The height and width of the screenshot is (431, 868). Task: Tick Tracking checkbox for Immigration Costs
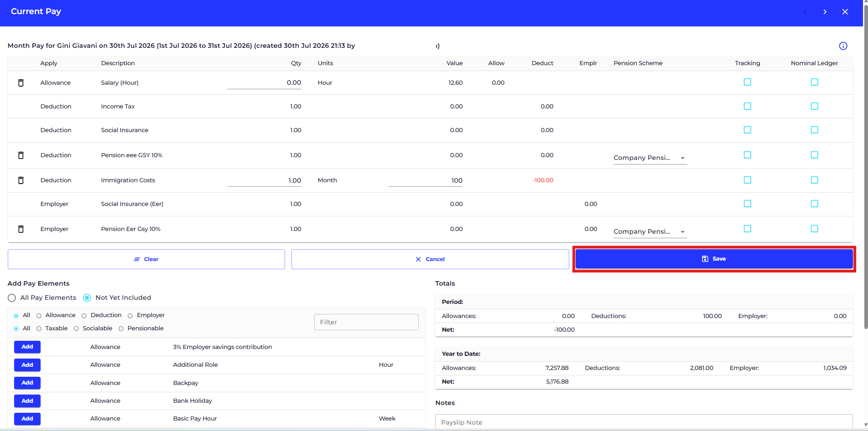747,180
